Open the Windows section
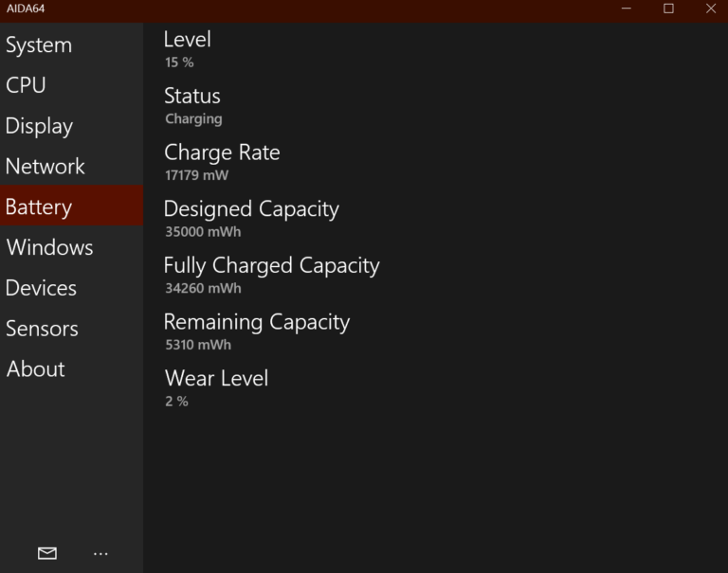728x573 pixels. coord(71,247)
